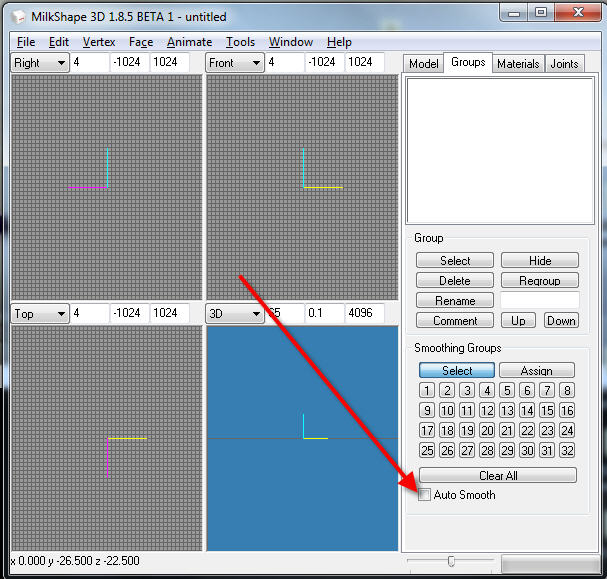Open the Animate menu
This screenshot has height=579, width=607.
(189, 42)
